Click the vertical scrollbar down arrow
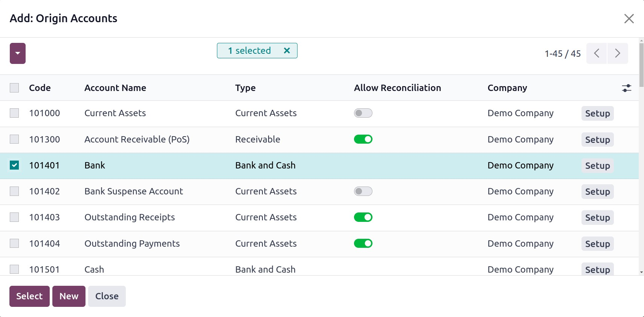This screenshot has height=317, width=644. click(641, 272)
